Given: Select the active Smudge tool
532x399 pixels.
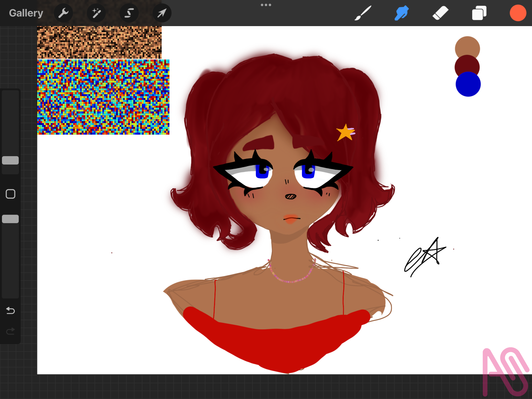Looking at the screenshot, I should coord(401,13).
